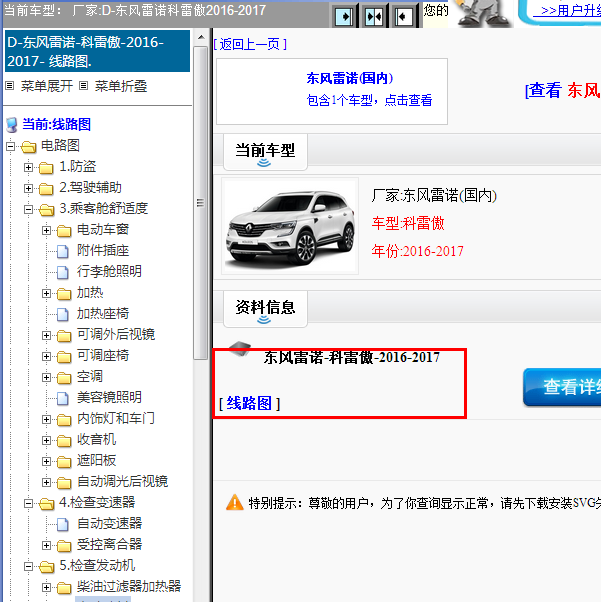Click the 空调 folder icon
The image size is (601, 602).
64,378
